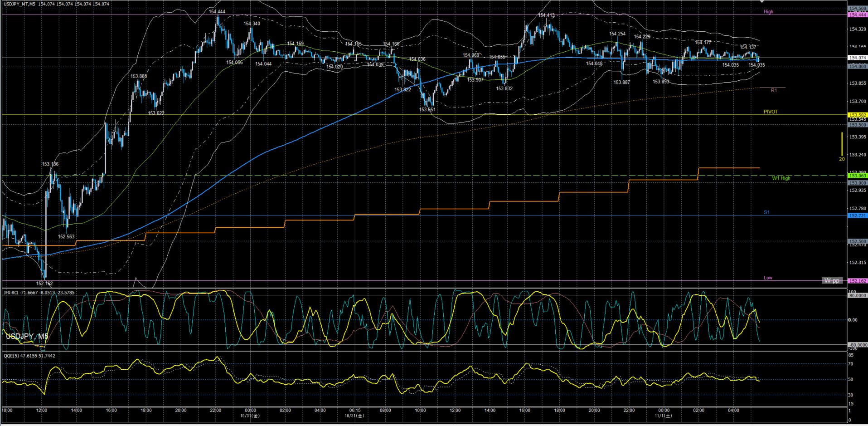Select the S1 support label
The image size is (868, 426).
[766, 212]
